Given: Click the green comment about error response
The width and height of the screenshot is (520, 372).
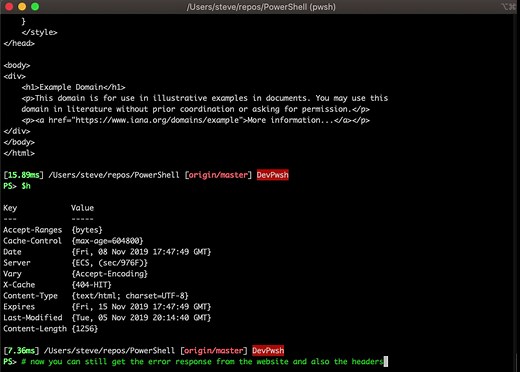Looking at the screenshot, I should pos(202,362).
